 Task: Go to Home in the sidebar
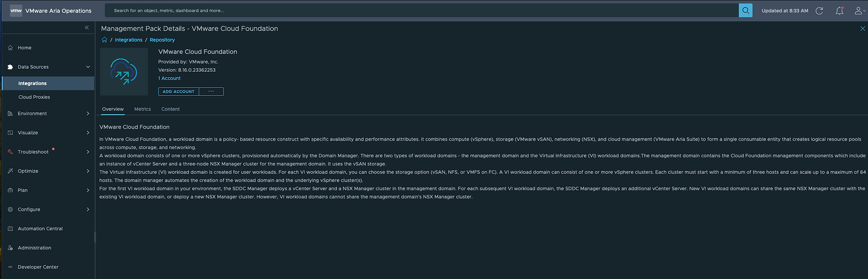click(24, 47)
